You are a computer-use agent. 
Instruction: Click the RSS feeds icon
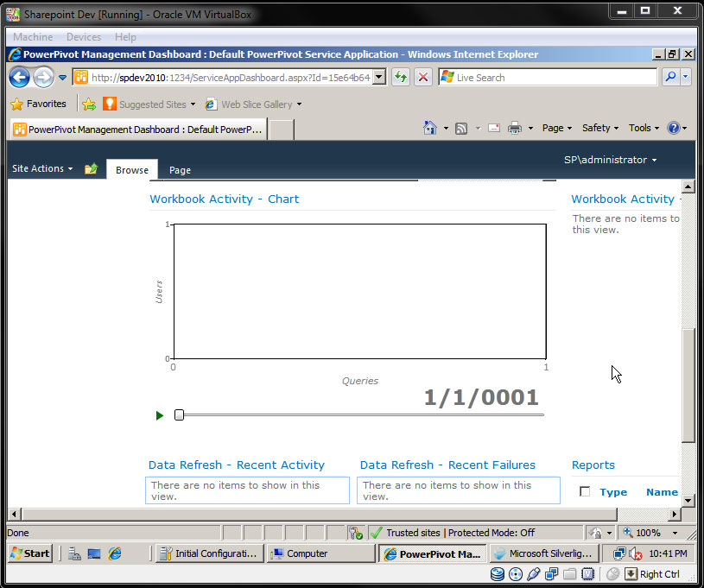(461, 129)
